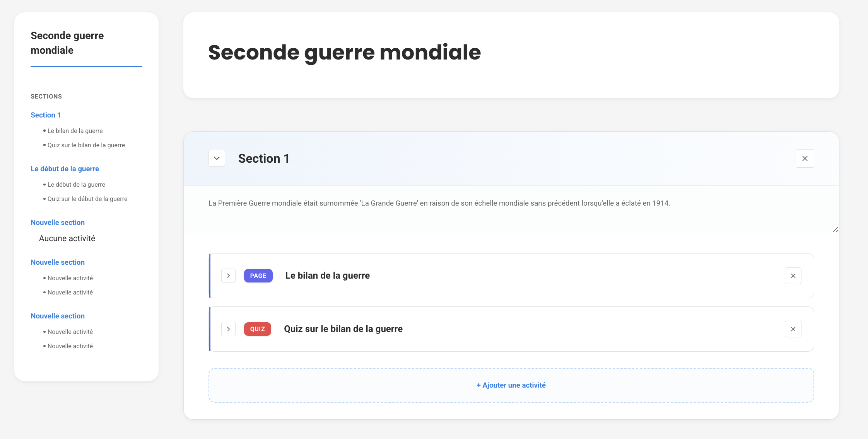Click the PAGE badge
The image size is (868, 439).
click(258, 276)
